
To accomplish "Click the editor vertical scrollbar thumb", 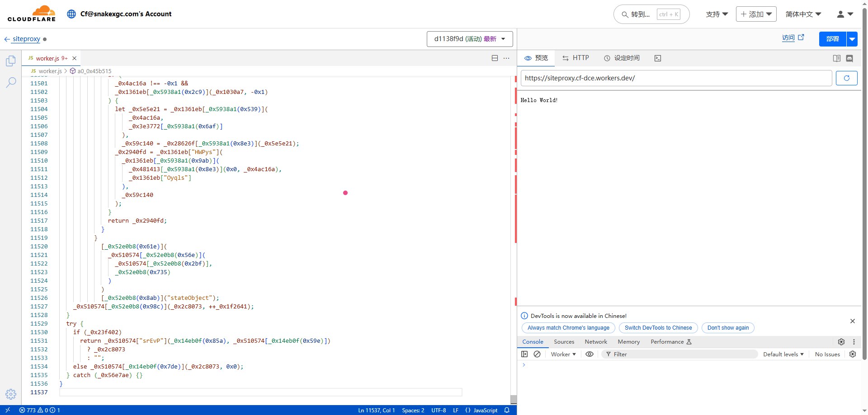I will (x=513, y=399).
